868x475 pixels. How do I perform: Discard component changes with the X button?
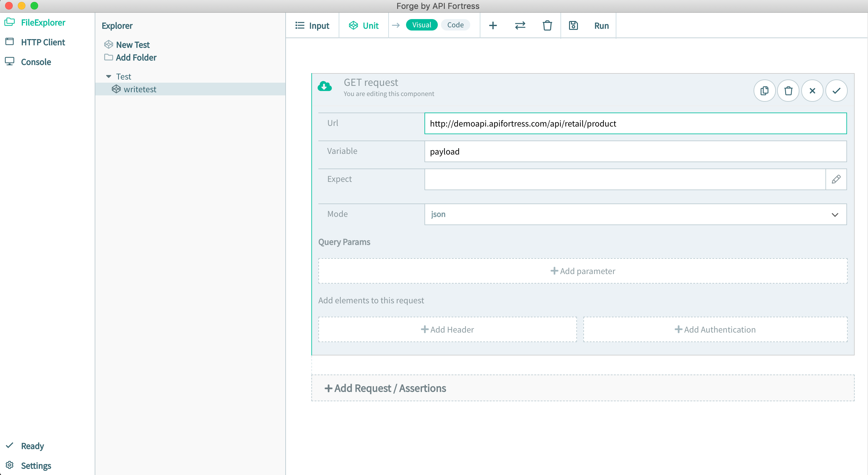812,90
